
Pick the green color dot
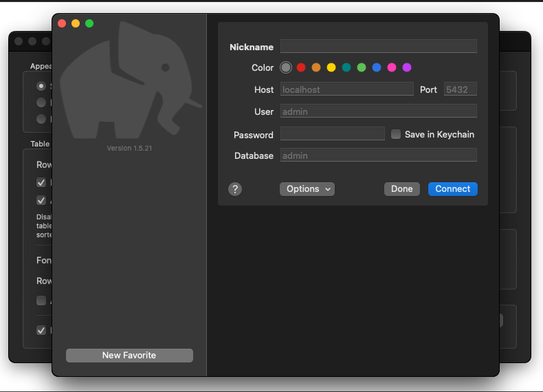[x=362, y=67]
